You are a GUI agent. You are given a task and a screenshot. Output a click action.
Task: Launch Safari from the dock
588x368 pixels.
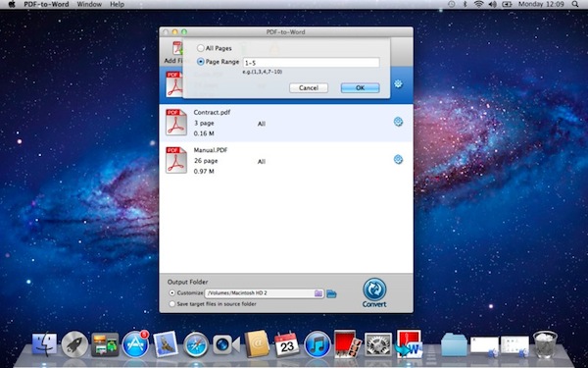[196, 344]
